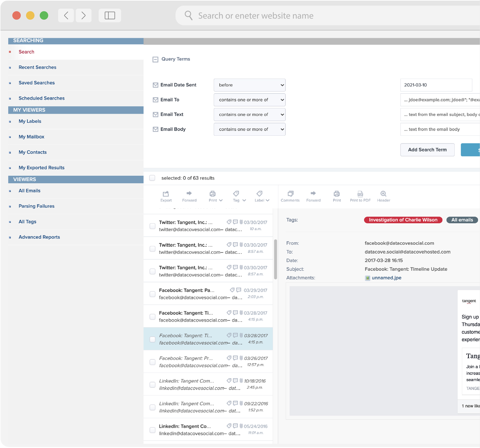Expand the Print dropdown arrow in the list toolbar
Image resolution: width=480 pixels, height=448 pixels.
221,200
